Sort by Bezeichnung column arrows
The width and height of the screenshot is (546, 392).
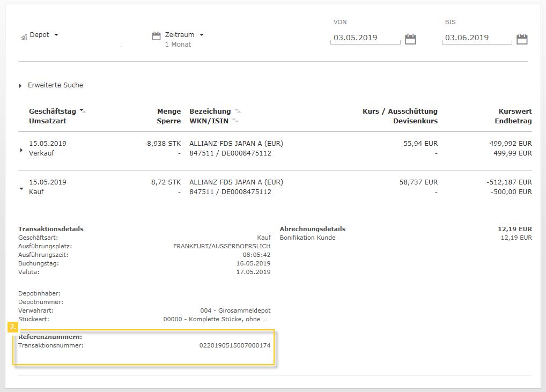coord(238,112)
